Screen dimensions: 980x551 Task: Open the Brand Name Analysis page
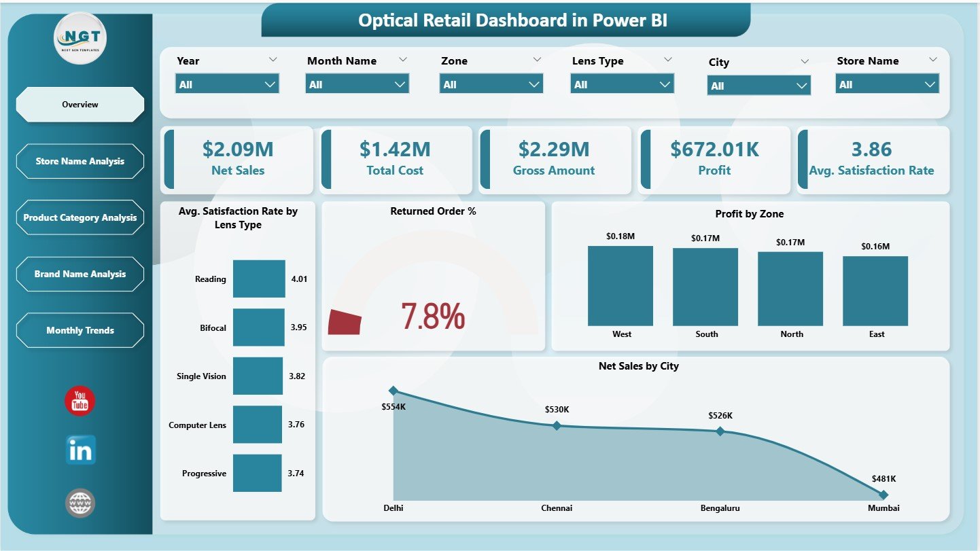80,274
